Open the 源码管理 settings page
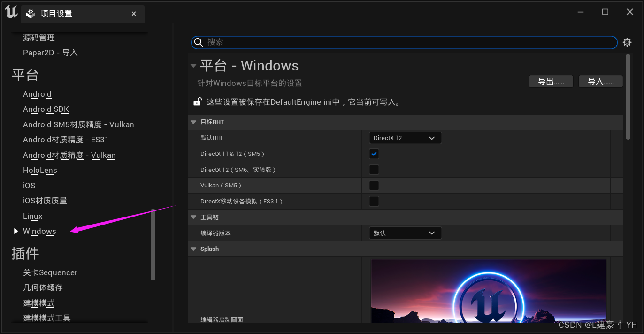 pyautogui.click(x=39, y=38)
